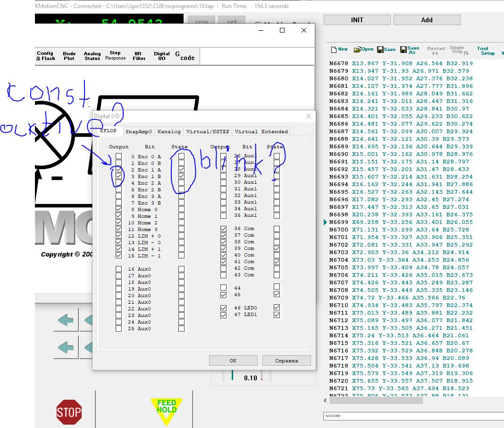Image resolution: width=504 pixels, height=428 pixels.
Task: Click the yellow FEED HOLD button
Action: 167,410
